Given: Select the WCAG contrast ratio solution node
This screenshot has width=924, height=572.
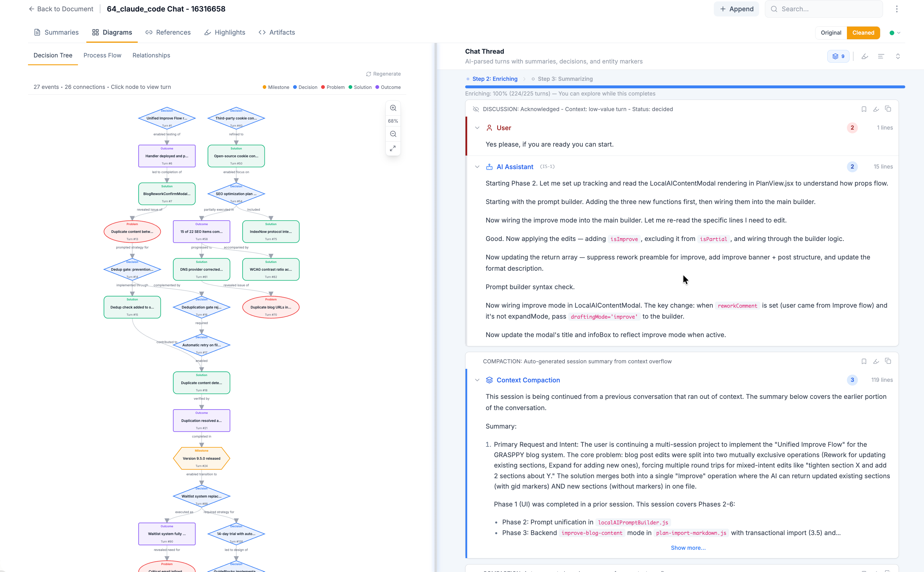Looking at the screenshot, I should point(271,269).
